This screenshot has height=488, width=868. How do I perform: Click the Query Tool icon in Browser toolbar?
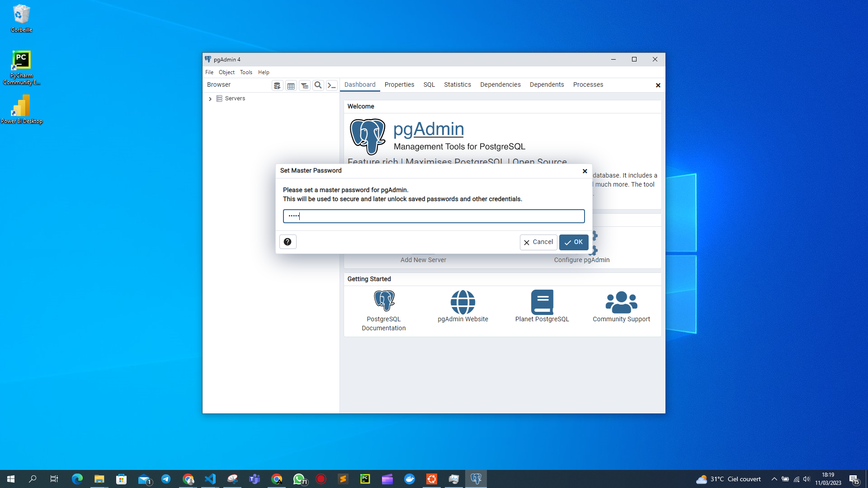(278, 85)
